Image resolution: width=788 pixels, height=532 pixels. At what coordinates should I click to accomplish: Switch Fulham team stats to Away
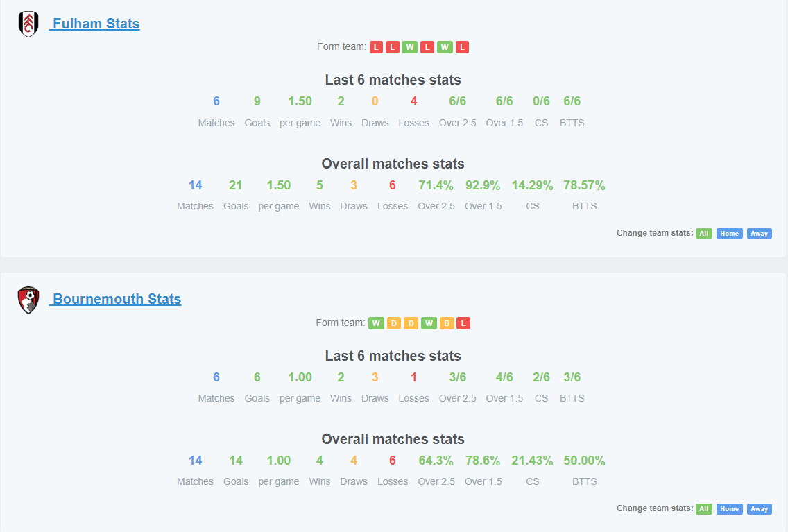(760, 234)
